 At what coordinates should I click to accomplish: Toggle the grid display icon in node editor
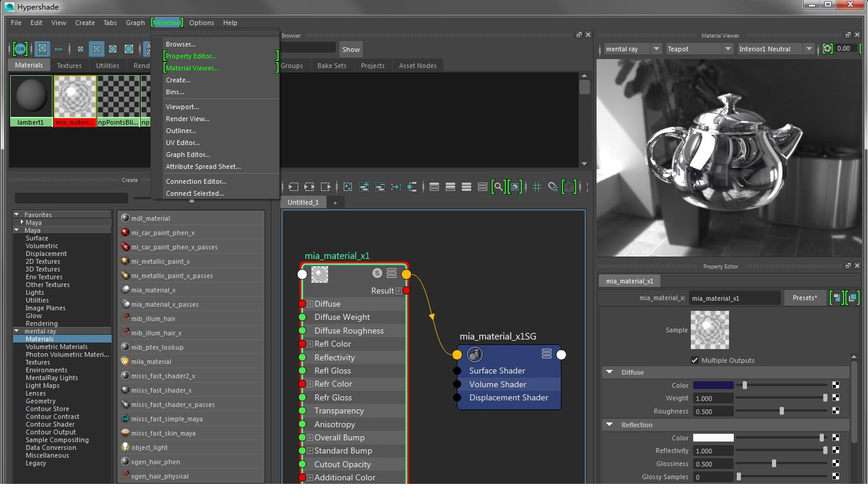tap(537, 187)
